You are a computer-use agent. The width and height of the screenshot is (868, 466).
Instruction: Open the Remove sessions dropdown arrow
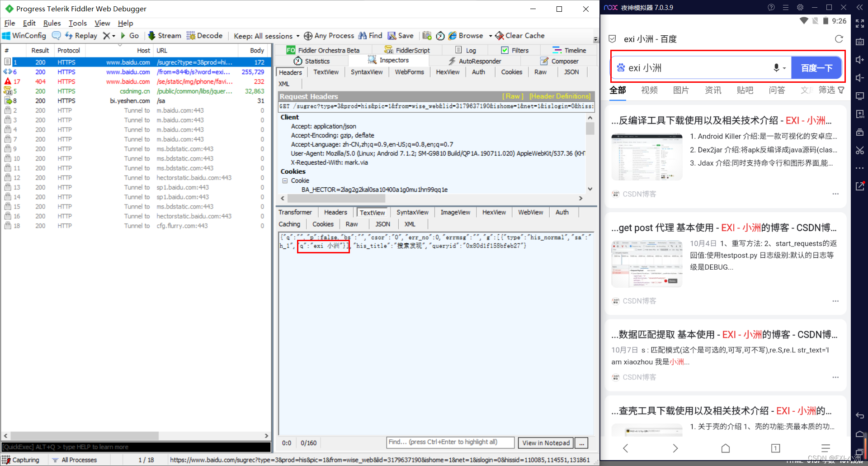pyautogui.click(x=114, y=36)
